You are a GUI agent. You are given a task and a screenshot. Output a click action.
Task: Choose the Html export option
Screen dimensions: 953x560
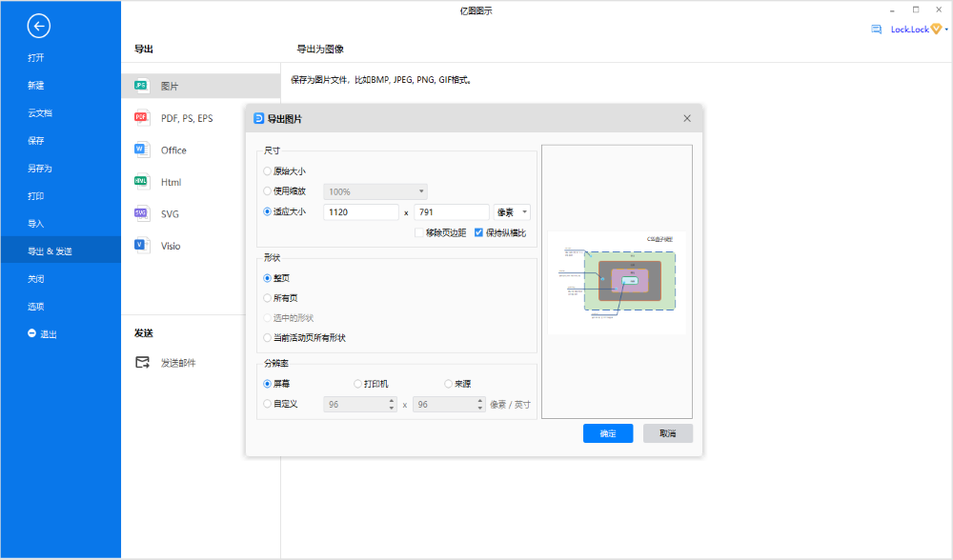pyautogui.click(x=171, y=182)
